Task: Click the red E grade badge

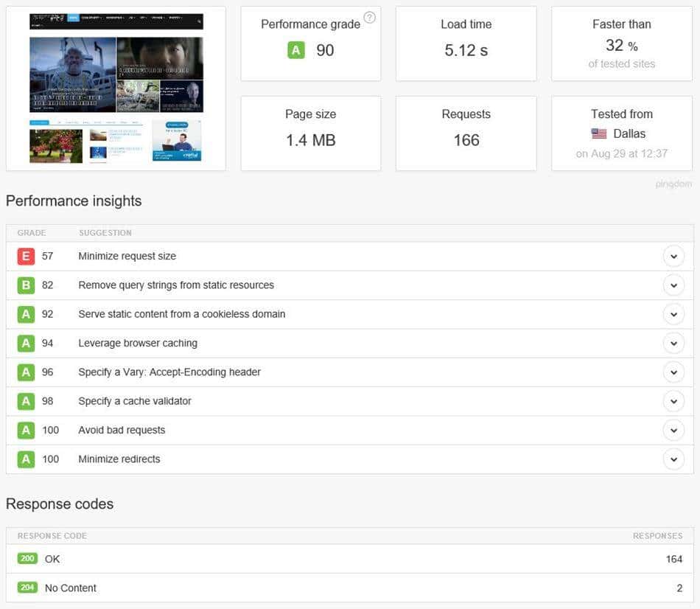Action: [26, 257]
